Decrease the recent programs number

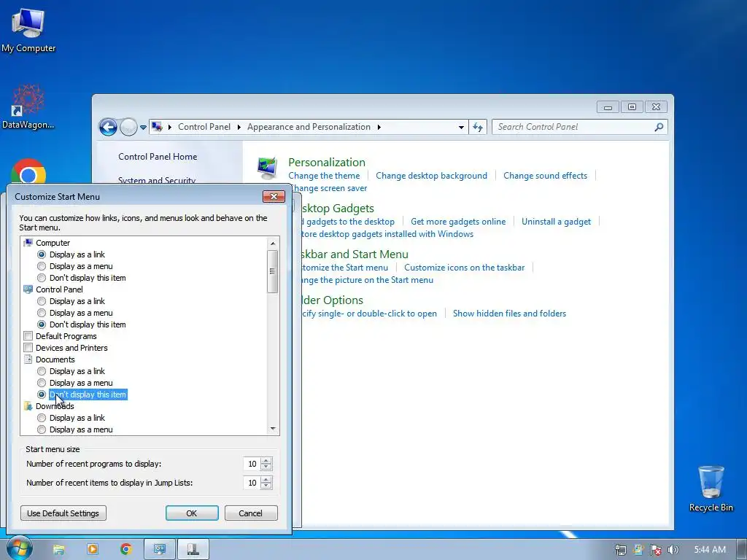(266, 467)
